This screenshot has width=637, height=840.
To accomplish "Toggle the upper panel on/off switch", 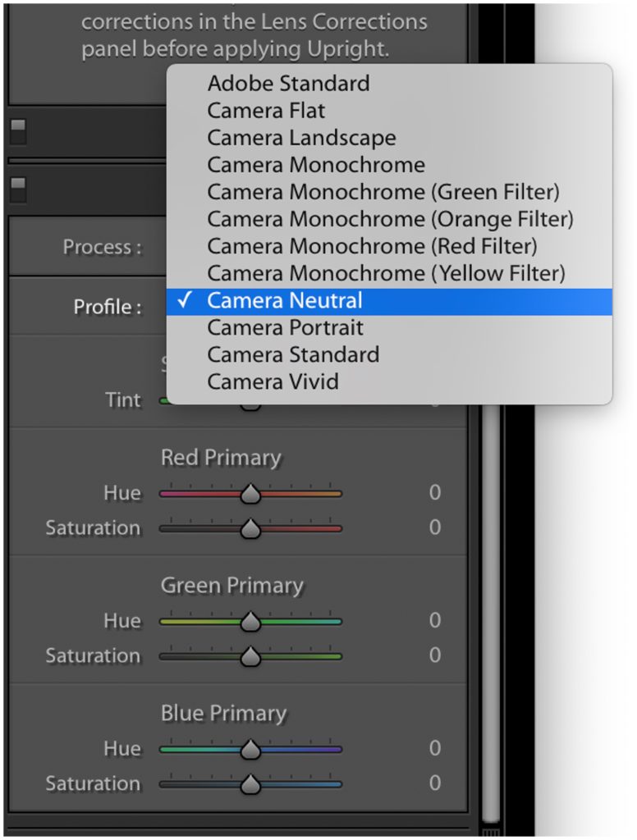I will pyautogui.click(x=18, y=132).
